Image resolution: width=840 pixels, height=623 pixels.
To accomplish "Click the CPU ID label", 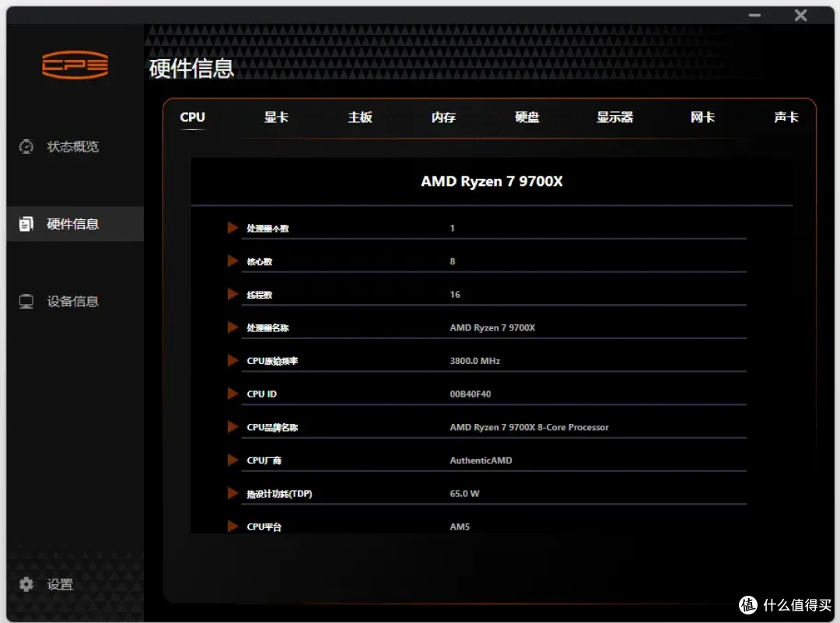I will click(261, 394).
